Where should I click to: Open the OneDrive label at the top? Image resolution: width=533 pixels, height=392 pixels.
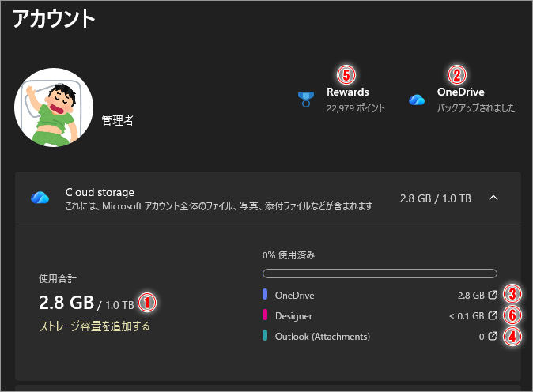pos(460,92)
